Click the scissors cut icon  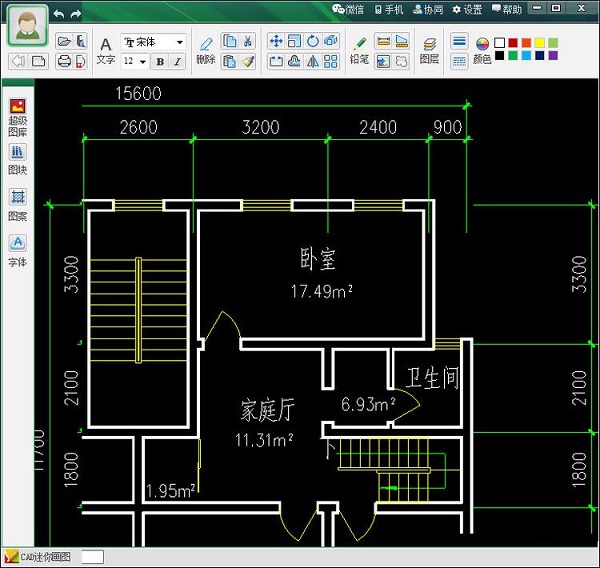(x=248, y=42)
